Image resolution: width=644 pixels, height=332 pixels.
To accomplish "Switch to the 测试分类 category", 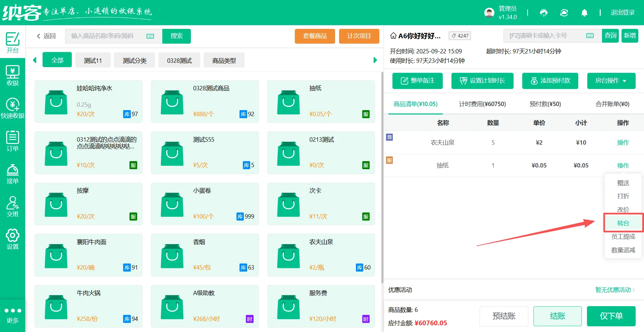I will coord(134,60).
